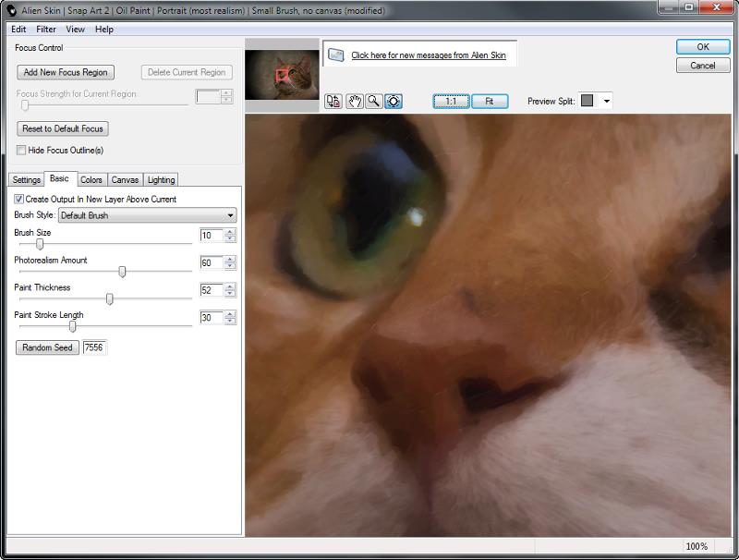Screen dimensions: 739x560
Task: Open the Filter menu
Action: click(46, 30)
